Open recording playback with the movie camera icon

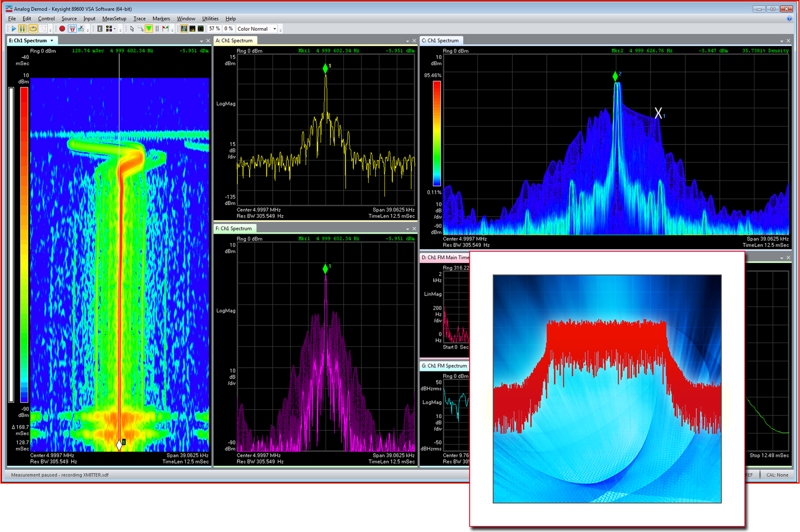(72, 28)
